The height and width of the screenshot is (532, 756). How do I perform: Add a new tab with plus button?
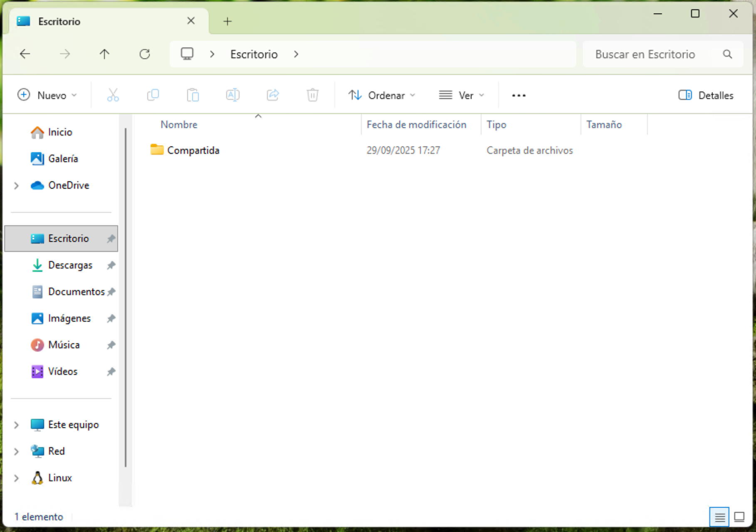click(227, 21)
